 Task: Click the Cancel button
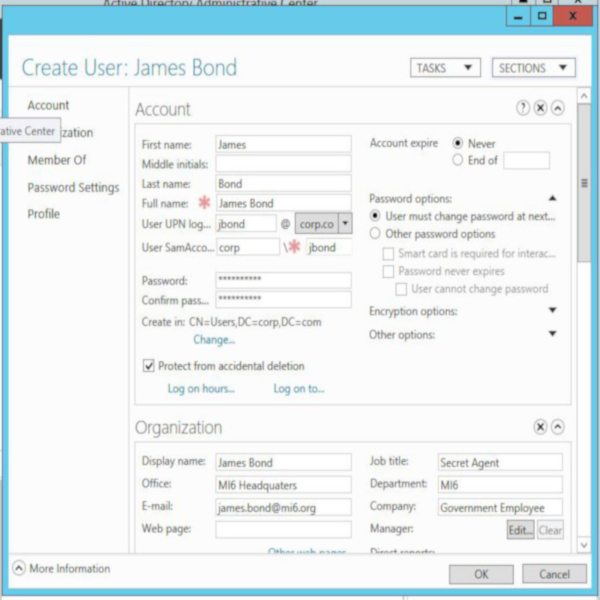coord(554,574)
